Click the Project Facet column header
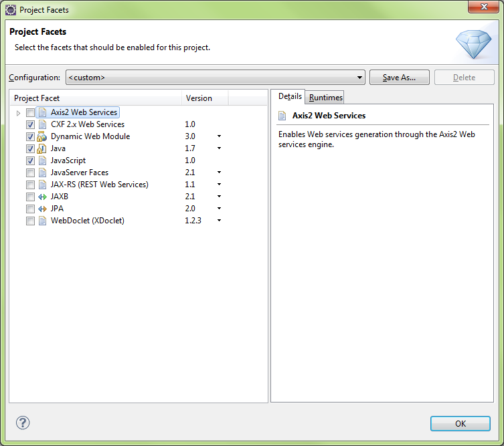 pos(96,98)
